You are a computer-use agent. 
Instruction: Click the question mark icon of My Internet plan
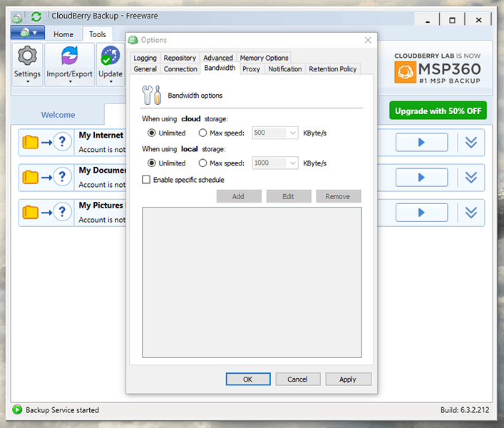[x=62, y=142]
